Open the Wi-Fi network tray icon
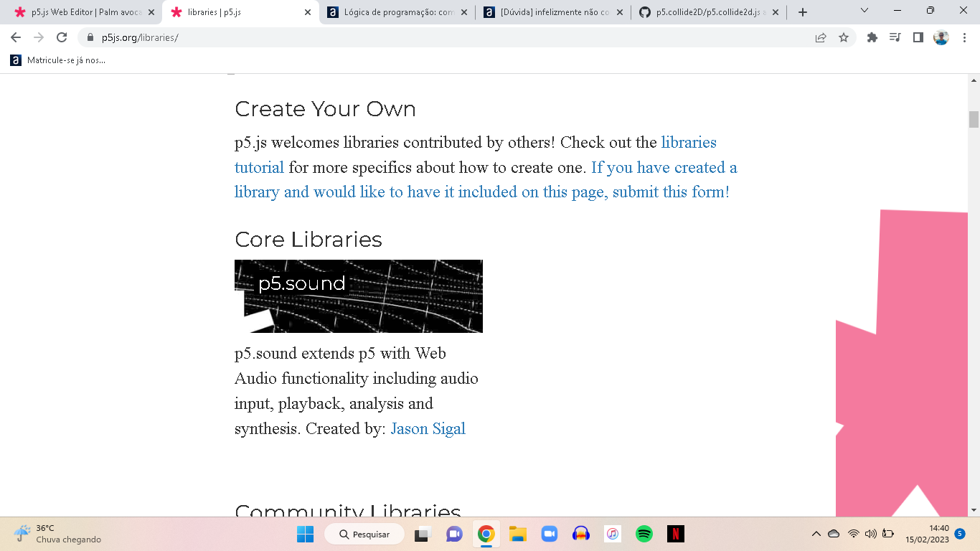The image size is (980, 551). point(853,534)
